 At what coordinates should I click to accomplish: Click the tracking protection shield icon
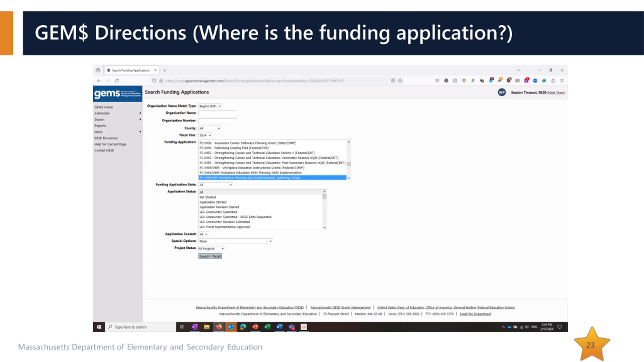pyautogui.click(x=154, y=81)
